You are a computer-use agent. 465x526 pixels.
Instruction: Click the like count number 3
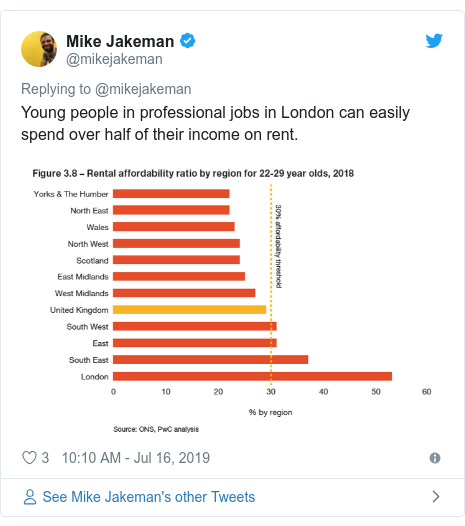[x=45, y=458]
